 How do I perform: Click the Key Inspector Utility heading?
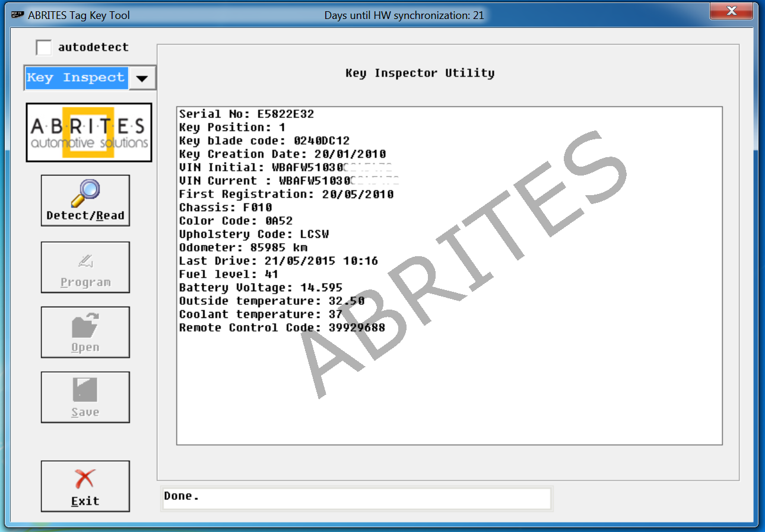click(x=420, y=73)
